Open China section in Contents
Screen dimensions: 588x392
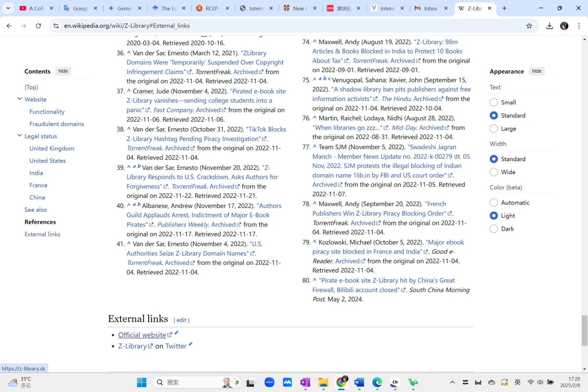(37, 197)
